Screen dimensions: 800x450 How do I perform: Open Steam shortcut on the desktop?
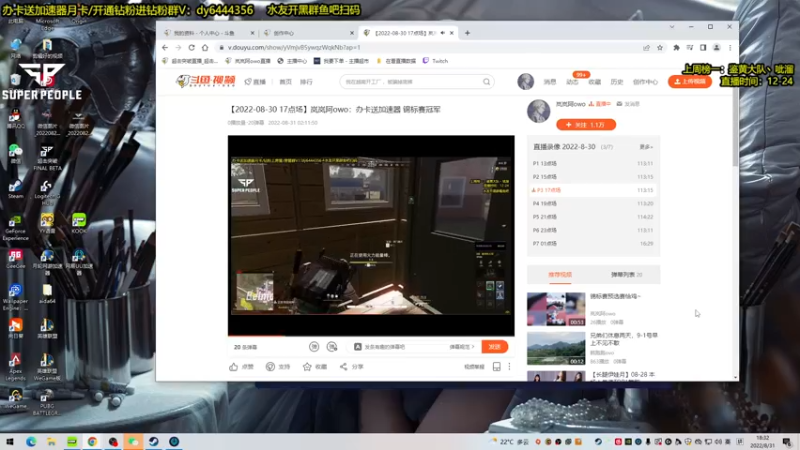tap(15, 189)
